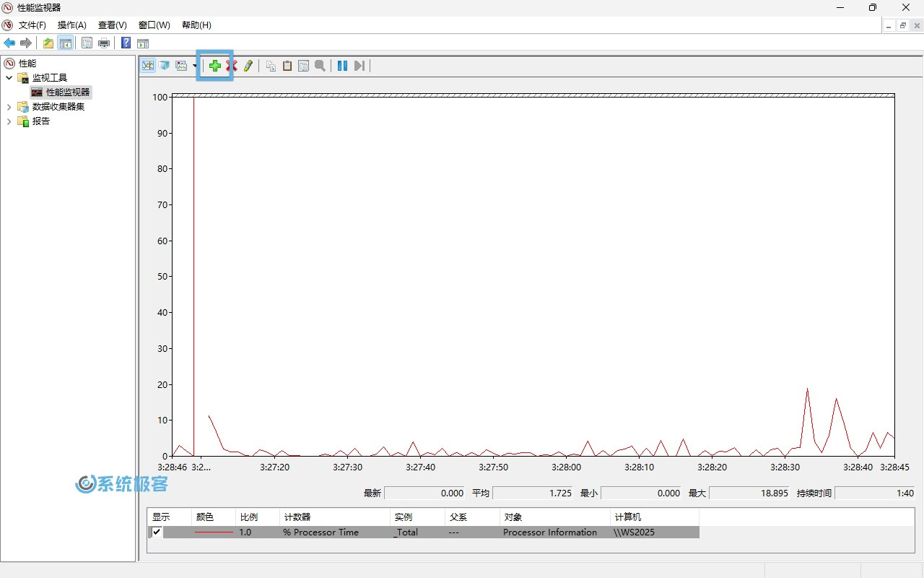The height and width of the screenshot is (578, 924).
Task: Uncheck the % Processor Time display checkbox
Action: point(157,532)
